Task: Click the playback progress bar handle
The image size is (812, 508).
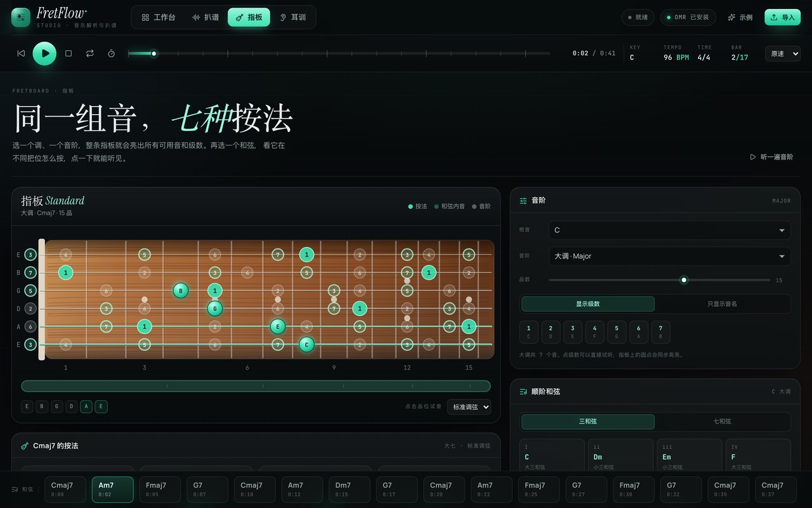Action: pyautogui.click(x=154, y=53)
